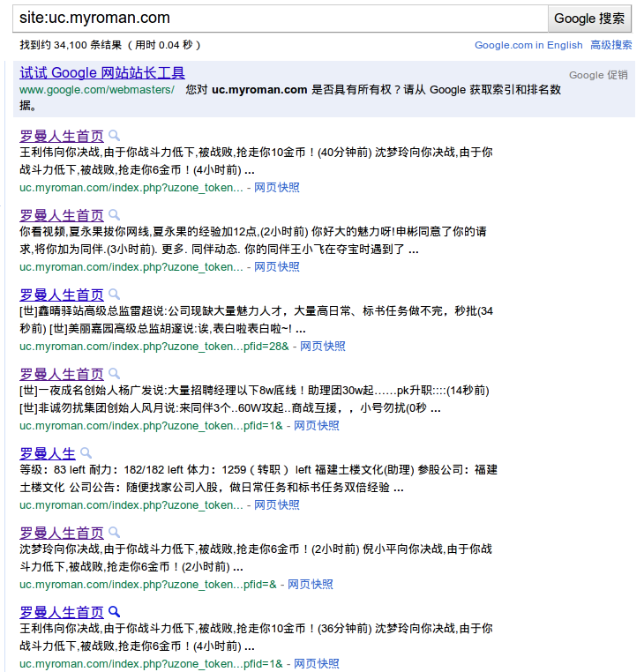Image resolution: width=644 pixels, height=672 pixels.
Task: Open Google.com in English link
Action: (x=528, y=45)
